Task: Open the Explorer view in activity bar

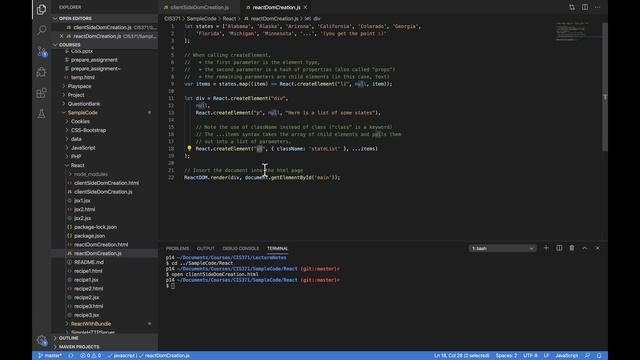Action: click(x=41, y=9)
